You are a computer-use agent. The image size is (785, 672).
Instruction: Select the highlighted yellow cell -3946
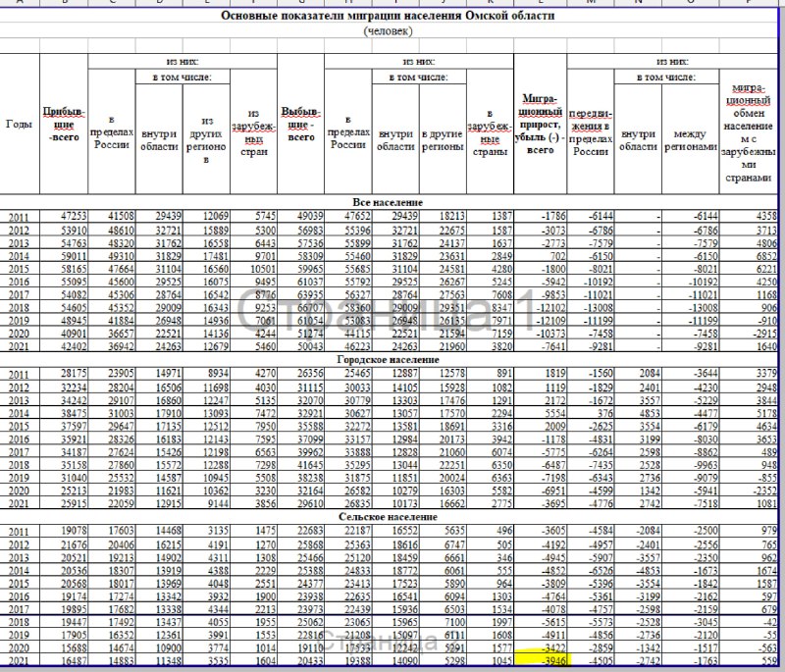pos(541,660)
